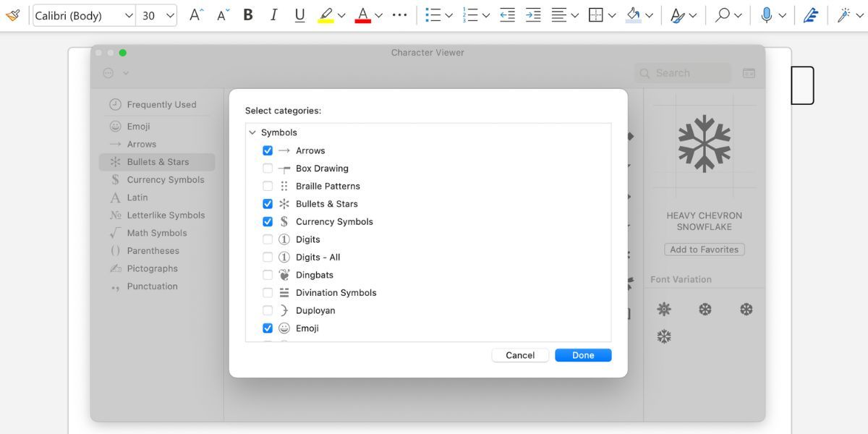Screen dimensions: 868x434
Task: Toggle bold formatting
Action: tap(248, 14)
